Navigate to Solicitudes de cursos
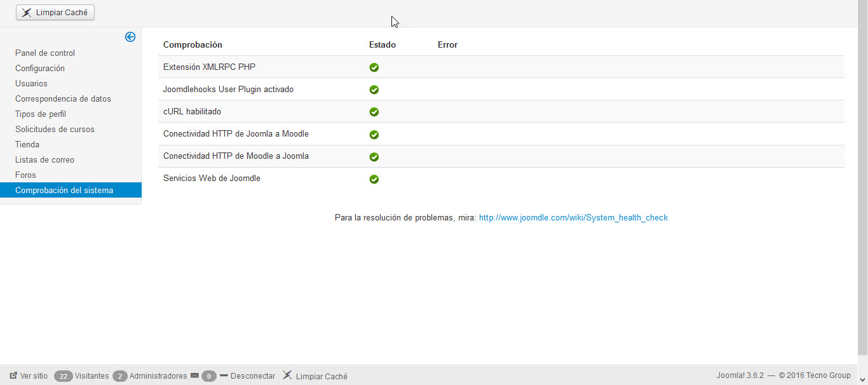This screenshot has height=385, width=868. pos(55,130)
